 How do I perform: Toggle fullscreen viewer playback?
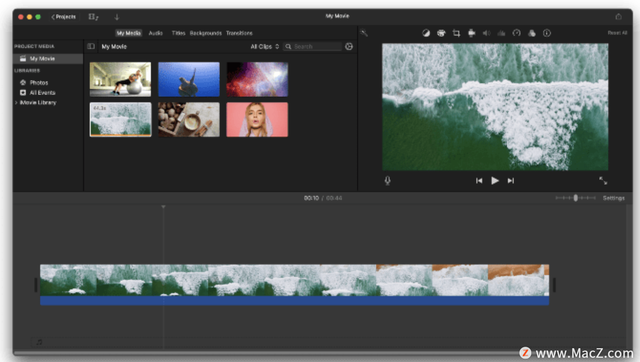click(603, 180)
